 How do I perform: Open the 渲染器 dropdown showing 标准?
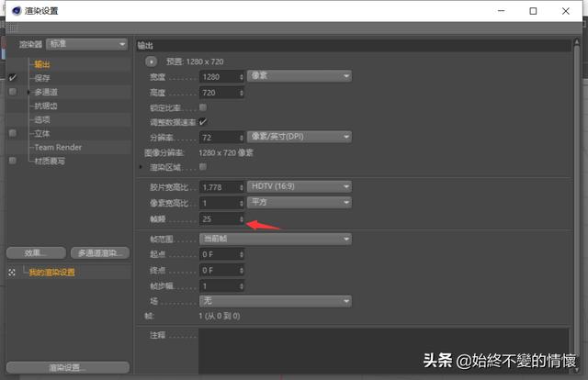[x=86, y=44]
